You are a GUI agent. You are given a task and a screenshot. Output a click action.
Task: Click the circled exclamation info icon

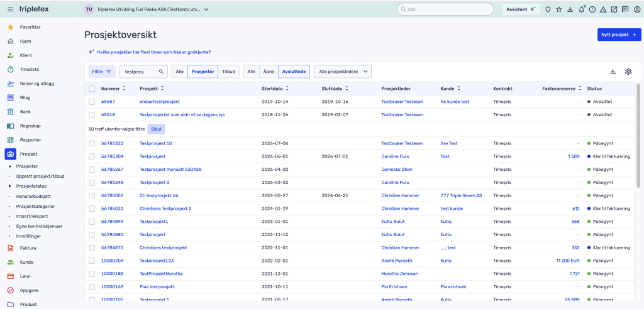pyautogui.click(x=592, y=9)
